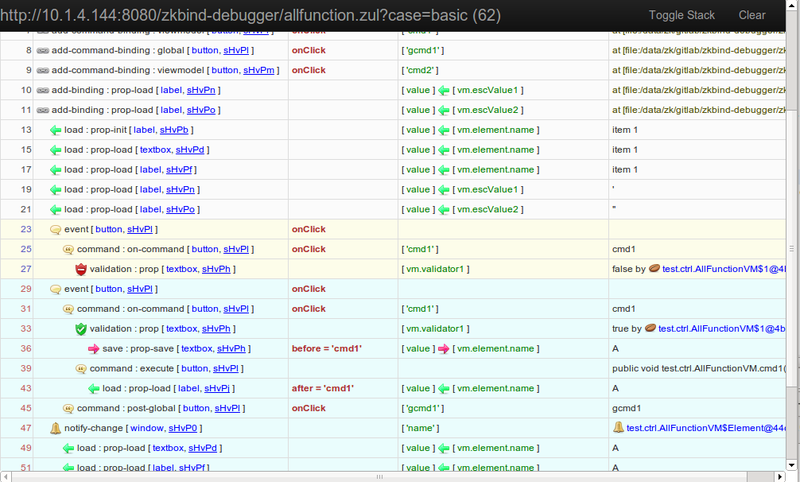Screen dimensions: 800x482
Task: Click the pink save arrow in row 36
Action: point(93,349)
